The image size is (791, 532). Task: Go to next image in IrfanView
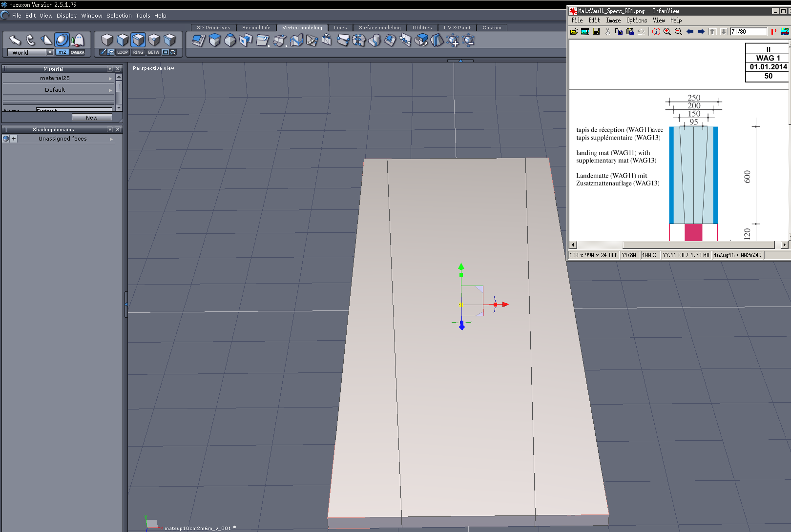(x=701, y=32)
